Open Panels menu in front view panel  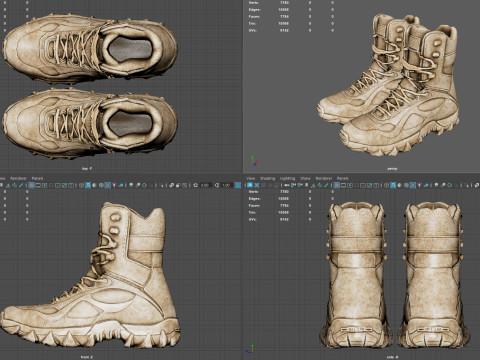pos(37,178)
